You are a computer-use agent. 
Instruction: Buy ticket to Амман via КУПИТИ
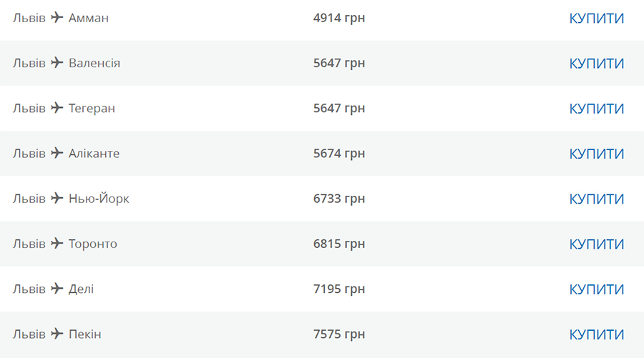coord(596,19)
